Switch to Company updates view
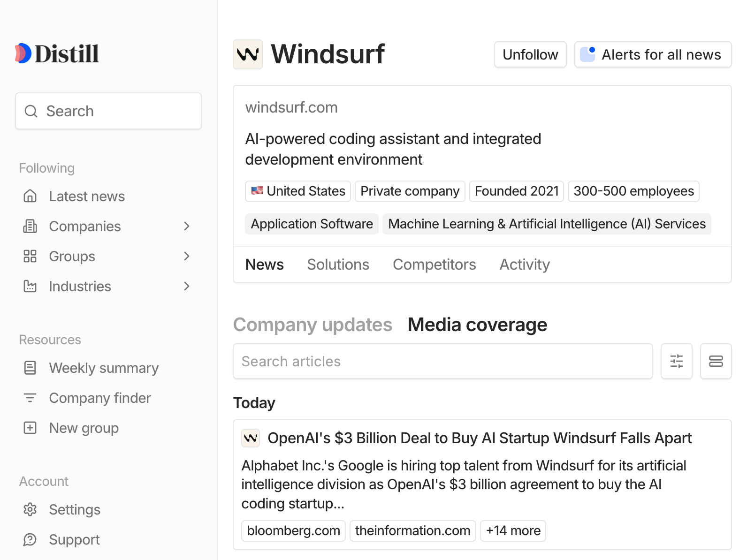747x560 pixels. pyautogui.click(x=313, y=325)
